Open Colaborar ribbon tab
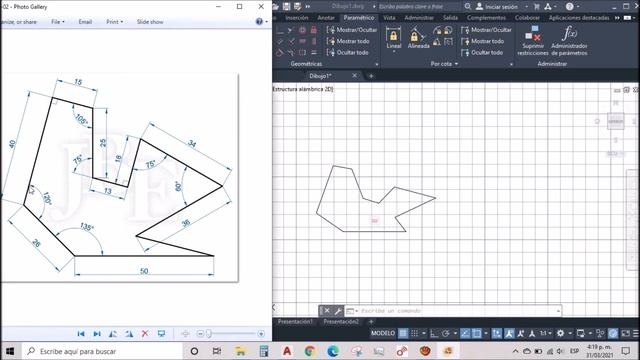The height and width of the screenshot is (360, 640). click(527, 18)
